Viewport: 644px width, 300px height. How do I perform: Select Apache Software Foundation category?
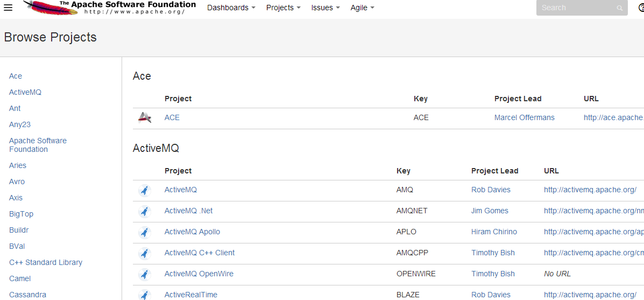[x=38, y=145]
